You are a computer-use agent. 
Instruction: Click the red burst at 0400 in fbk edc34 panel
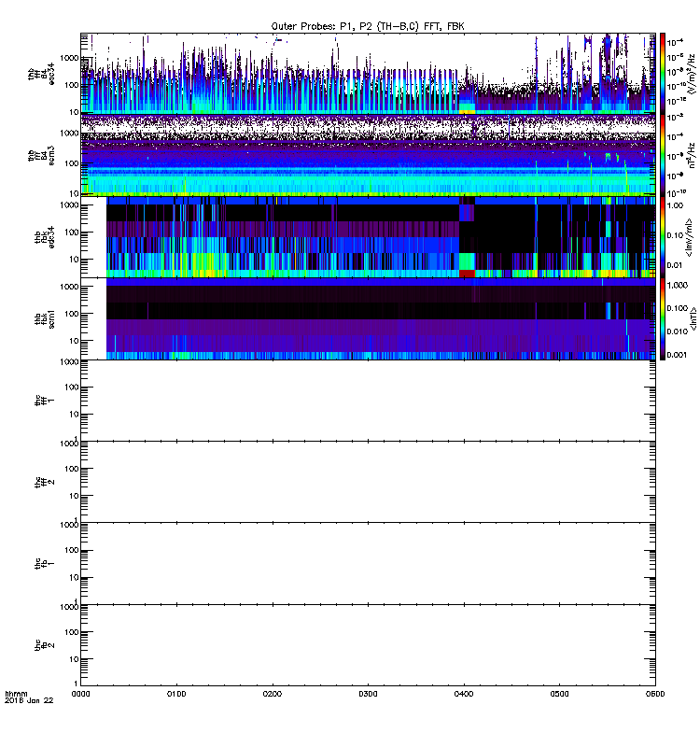467,274
